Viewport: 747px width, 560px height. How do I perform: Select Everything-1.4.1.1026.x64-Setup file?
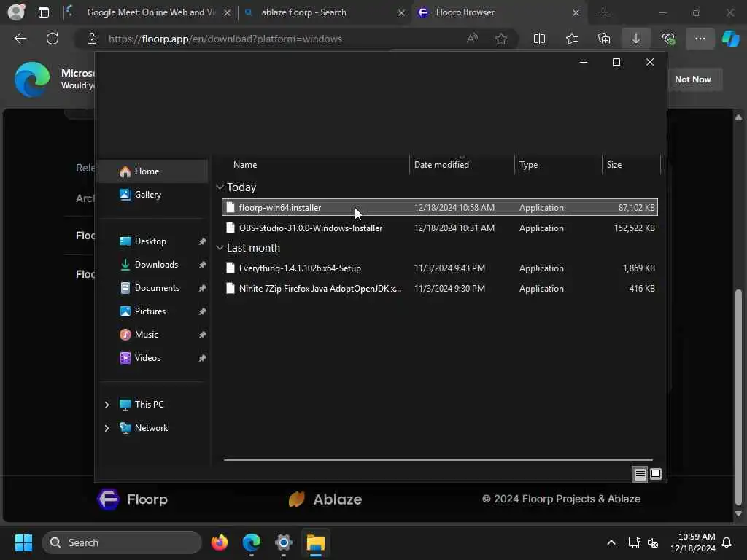click(440, 268)
